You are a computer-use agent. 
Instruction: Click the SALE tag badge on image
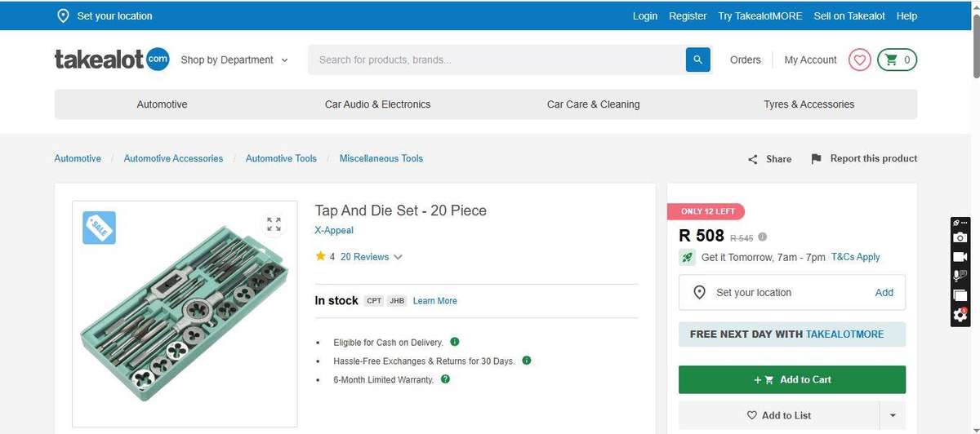pos(99,228)
